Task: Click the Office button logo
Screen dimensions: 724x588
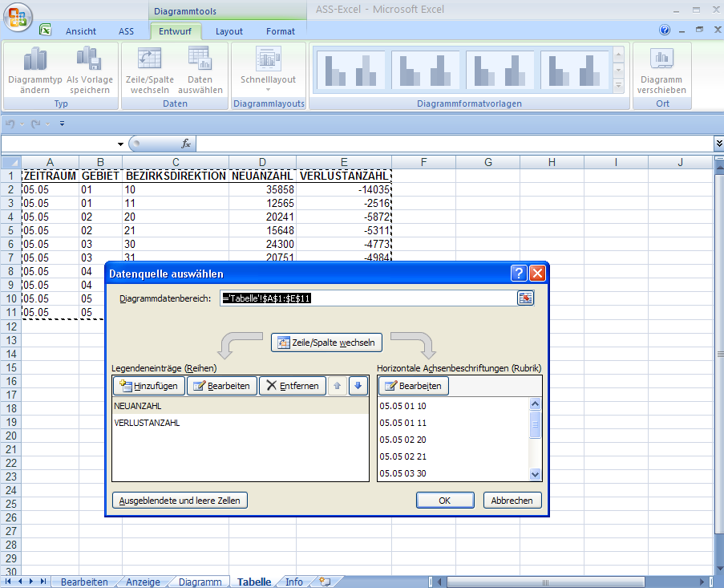Action: tap(18, 17)
